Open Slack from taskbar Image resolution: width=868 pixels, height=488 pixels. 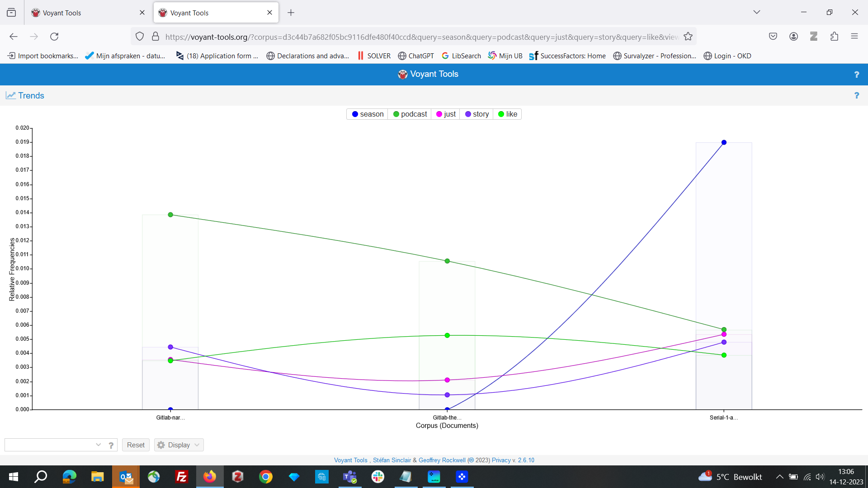click(378, 477)
